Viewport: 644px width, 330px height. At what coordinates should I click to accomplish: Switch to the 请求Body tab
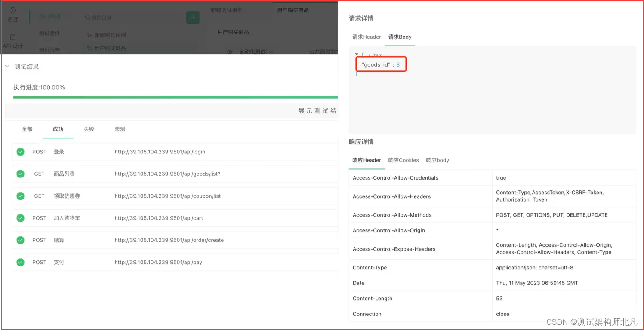(x=400, y=37)
